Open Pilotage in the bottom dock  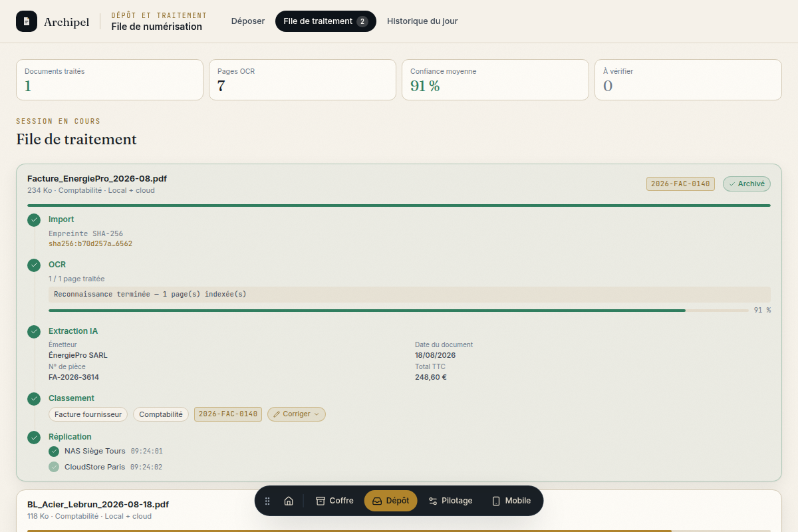[450, 501]
